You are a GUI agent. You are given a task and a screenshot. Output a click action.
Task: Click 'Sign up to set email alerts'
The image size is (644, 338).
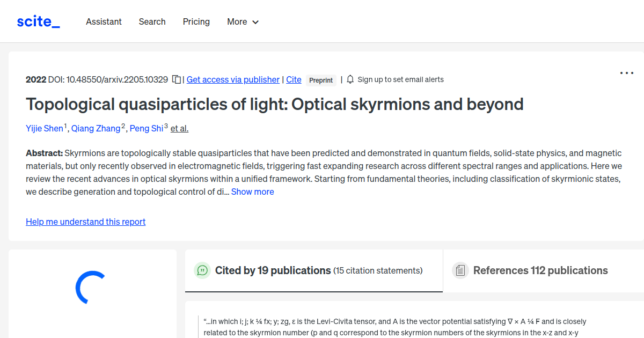tap(400, 79)
